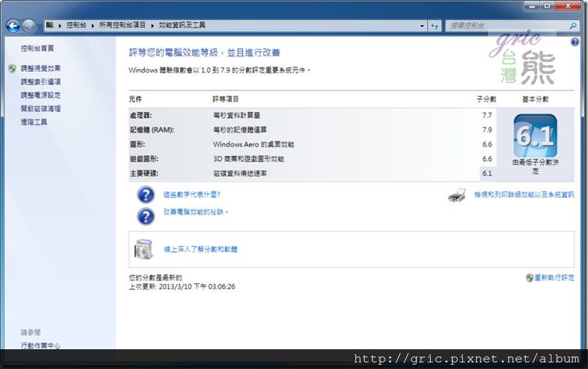This screenshot has height=369, width=588.
Task: Click the 6.1 base score badge
Action: pyautogui.click(x=535, y=136)
